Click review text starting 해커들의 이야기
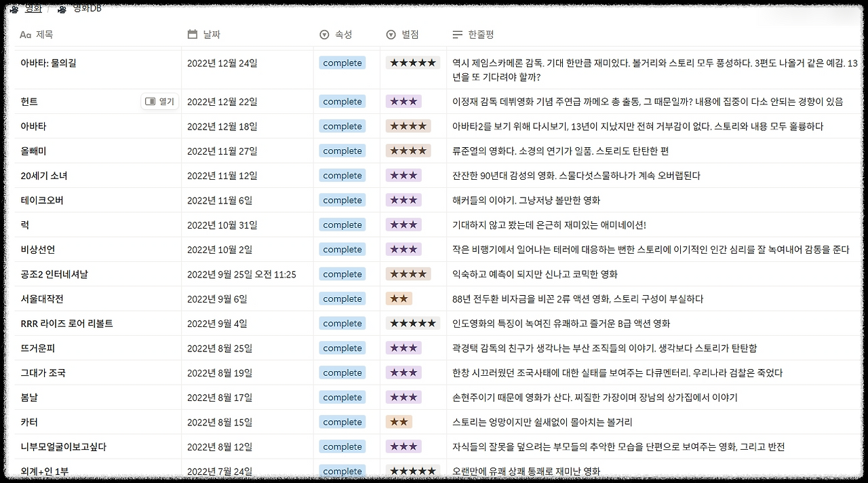The width and height of the screenshot is (868, 483). click(x=526, y=201)
